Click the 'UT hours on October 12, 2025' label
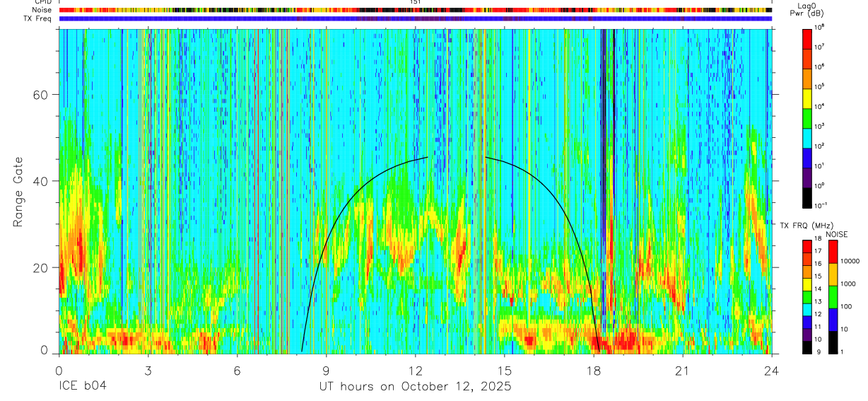 415,387
